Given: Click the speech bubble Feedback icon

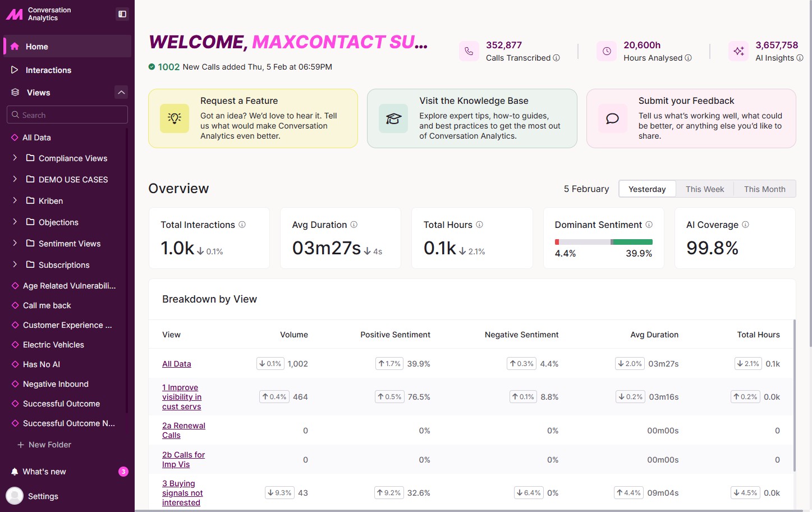Looking at the screenshot, I should click(x=613, y=118).
